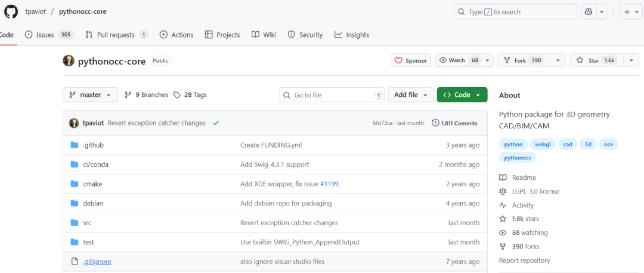Click the commit history clock icon

(x=435, y=122)
